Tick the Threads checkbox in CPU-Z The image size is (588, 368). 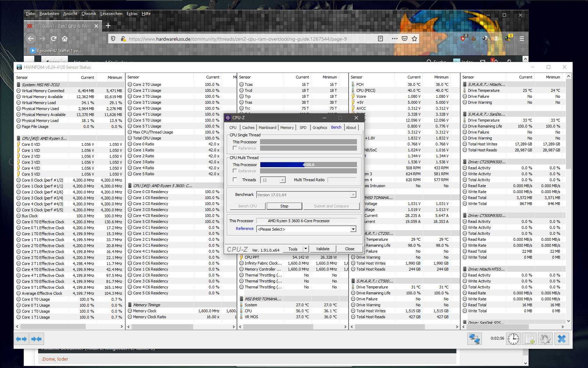(x=235, y=180)
